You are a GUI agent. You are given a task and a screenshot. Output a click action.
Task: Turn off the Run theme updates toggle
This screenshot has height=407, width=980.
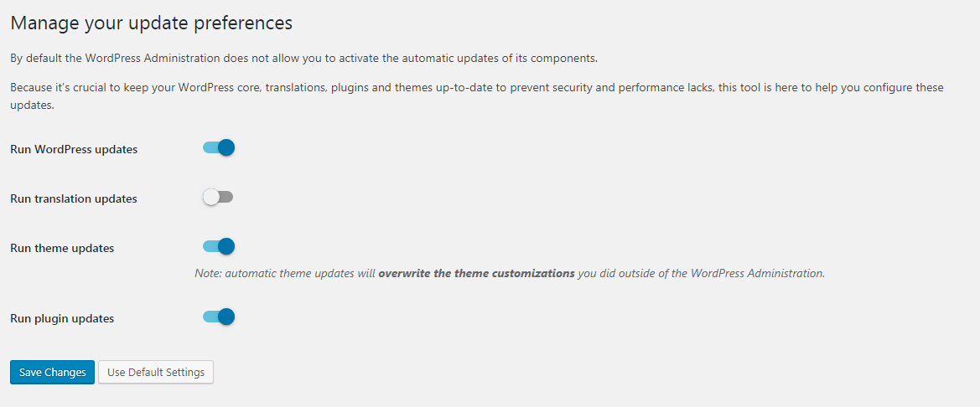(218, 246)
